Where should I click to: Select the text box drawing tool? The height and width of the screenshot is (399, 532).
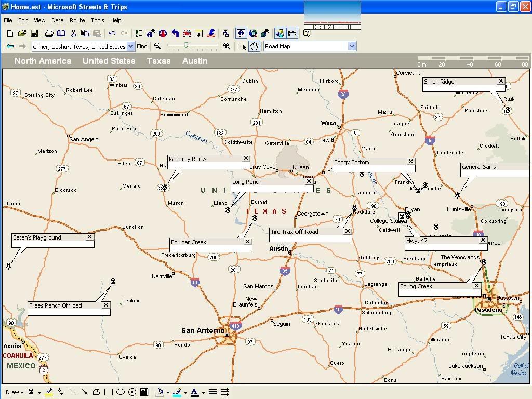point(144,392)
